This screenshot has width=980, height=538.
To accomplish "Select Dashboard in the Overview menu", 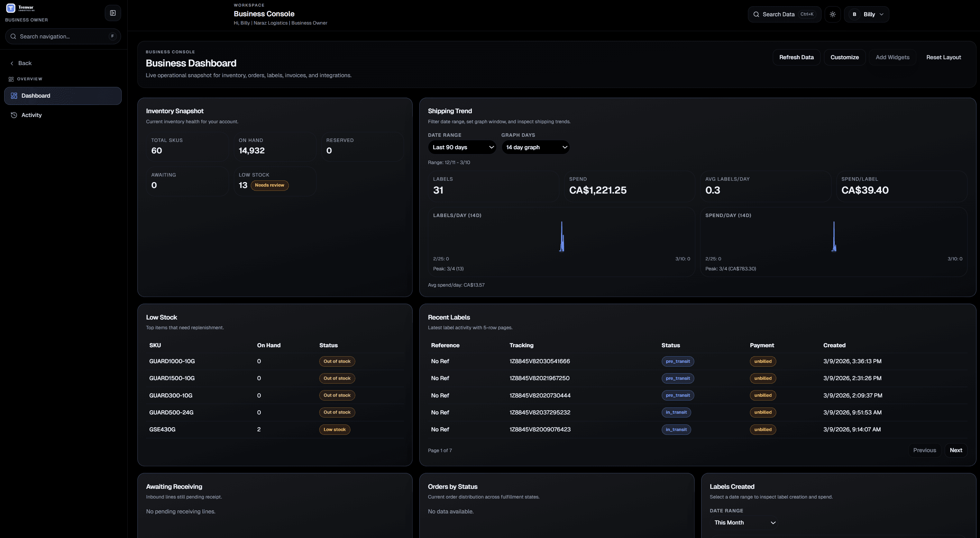I will [36, 96].
